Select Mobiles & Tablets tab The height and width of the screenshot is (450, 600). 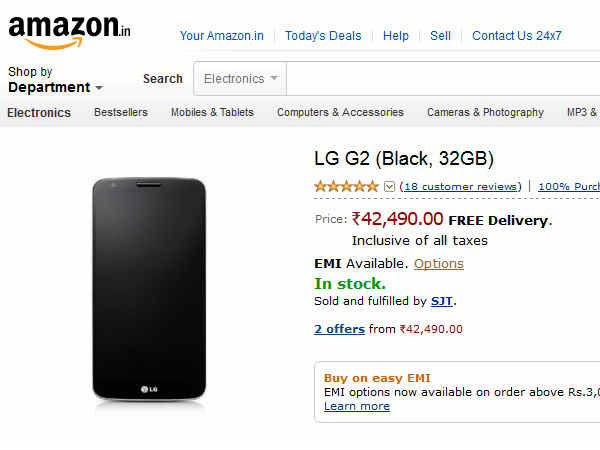[212, 112]
